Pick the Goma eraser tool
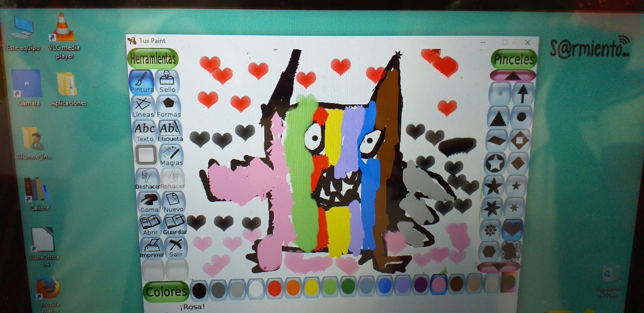 [x=149, y=202]
